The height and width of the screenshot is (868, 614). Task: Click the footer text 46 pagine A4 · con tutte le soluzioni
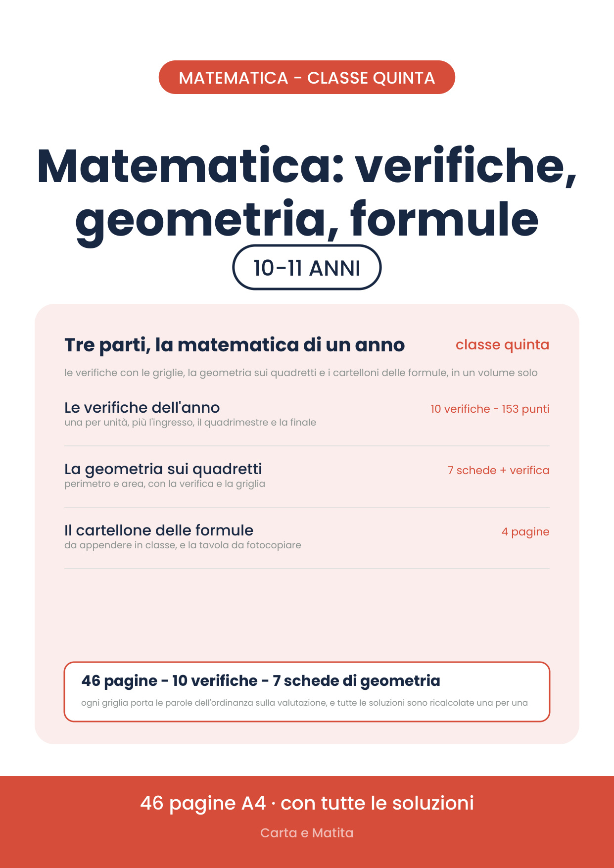click(x=307, y=803)
